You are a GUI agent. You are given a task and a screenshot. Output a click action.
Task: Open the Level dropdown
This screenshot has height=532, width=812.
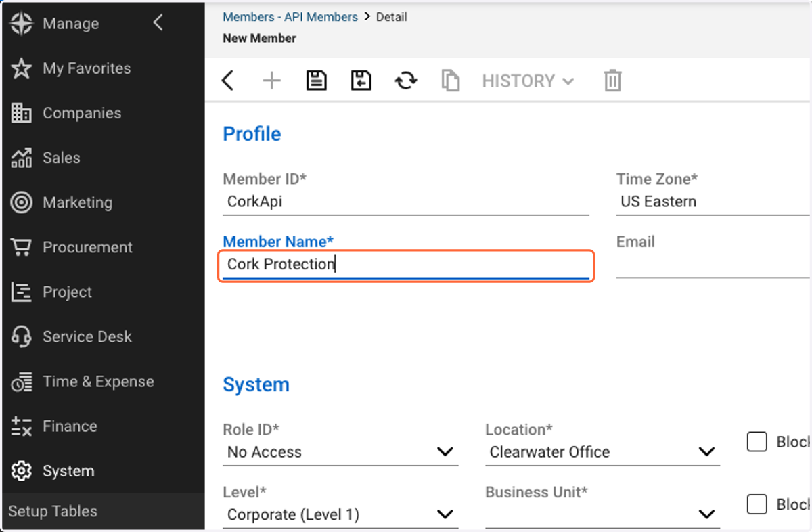[340, 514]
